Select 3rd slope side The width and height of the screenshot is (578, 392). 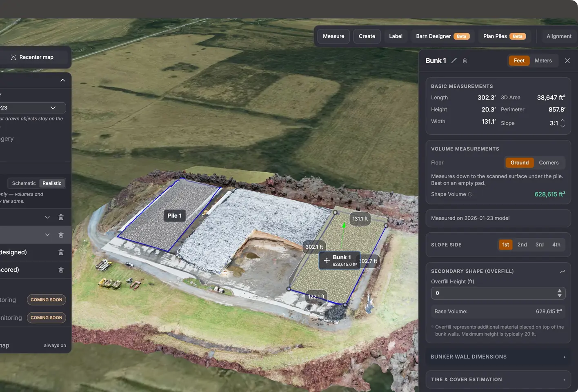(539, 245)
